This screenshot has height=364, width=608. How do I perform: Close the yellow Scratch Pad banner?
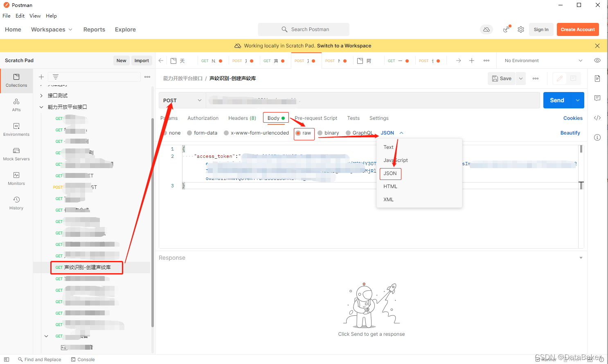[x=597, y=46]
